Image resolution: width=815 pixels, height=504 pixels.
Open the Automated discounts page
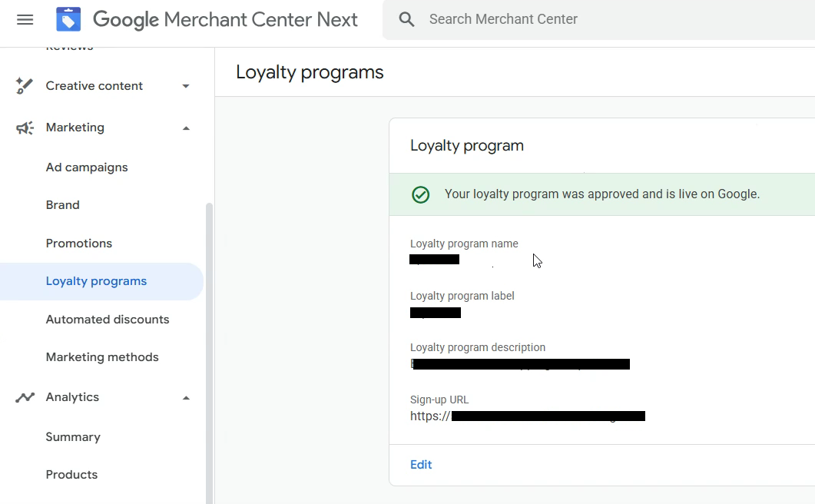click(108, 319)
